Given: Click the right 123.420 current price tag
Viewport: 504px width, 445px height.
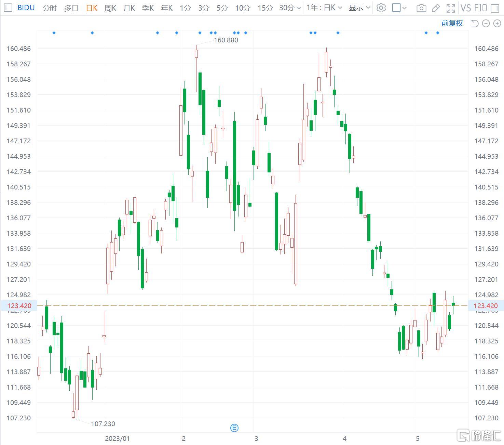Looking at the screenshot, I should tap(486, 306).
